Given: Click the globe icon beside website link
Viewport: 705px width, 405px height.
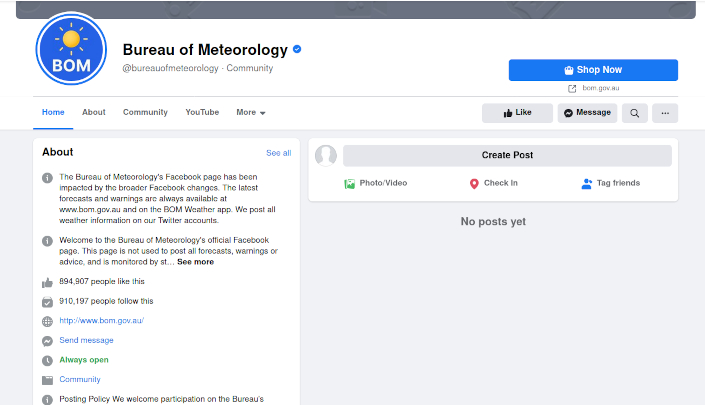Looking at the screenshot, I should click(x=47, y=321).
